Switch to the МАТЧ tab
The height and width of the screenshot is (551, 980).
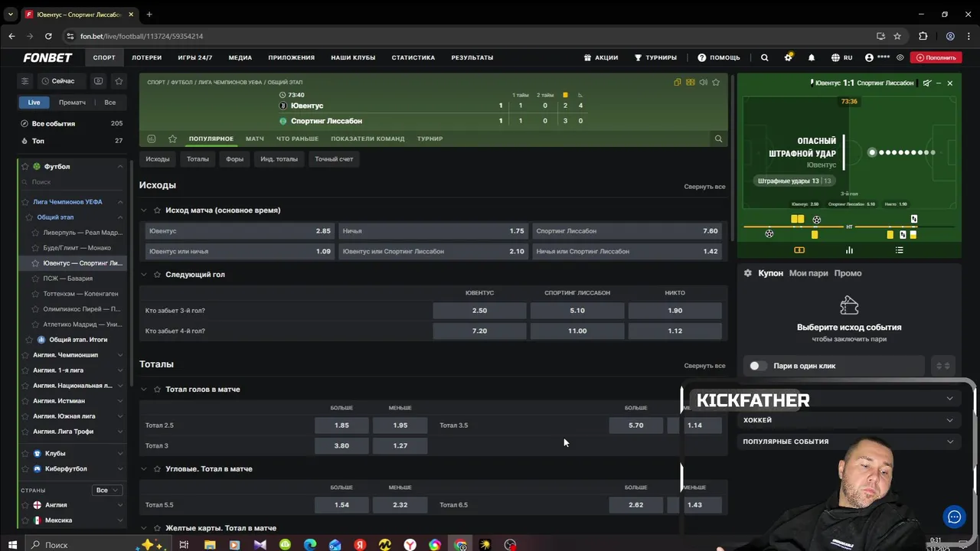[254, 139]
